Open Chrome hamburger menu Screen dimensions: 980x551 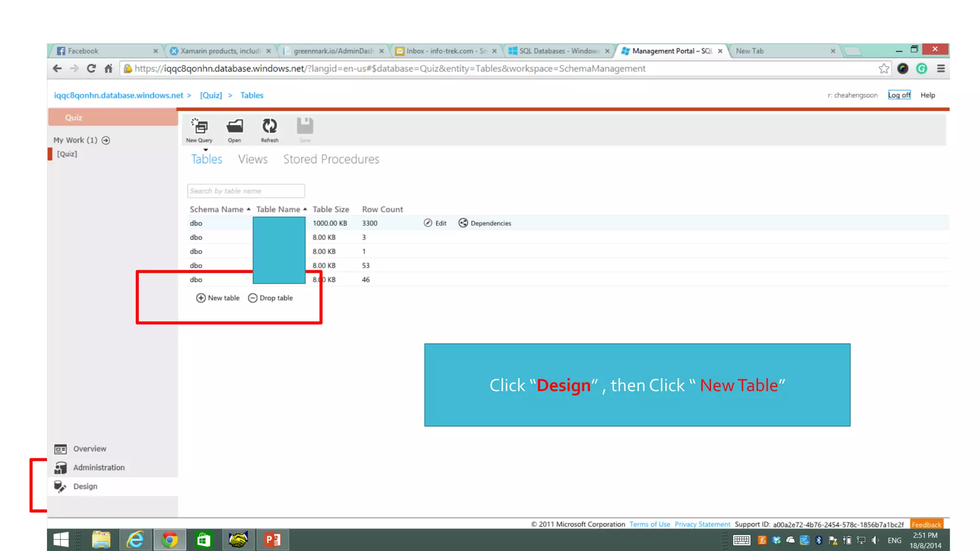(x=941, y=68)
